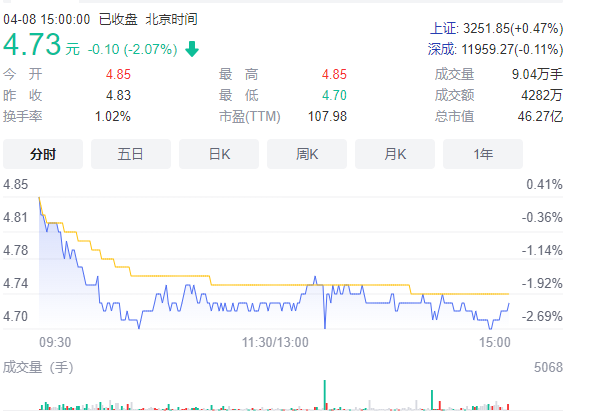Switch to the 五日 chart tab
The height and width of the screenshot is (415, 603).
tap(131, 154)
